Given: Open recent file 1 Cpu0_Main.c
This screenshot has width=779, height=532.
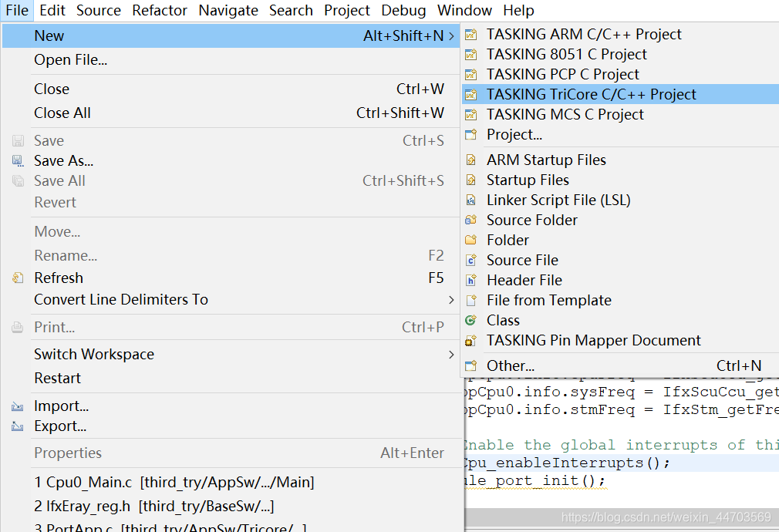Looking at the screenshot, I should [231, 483].
